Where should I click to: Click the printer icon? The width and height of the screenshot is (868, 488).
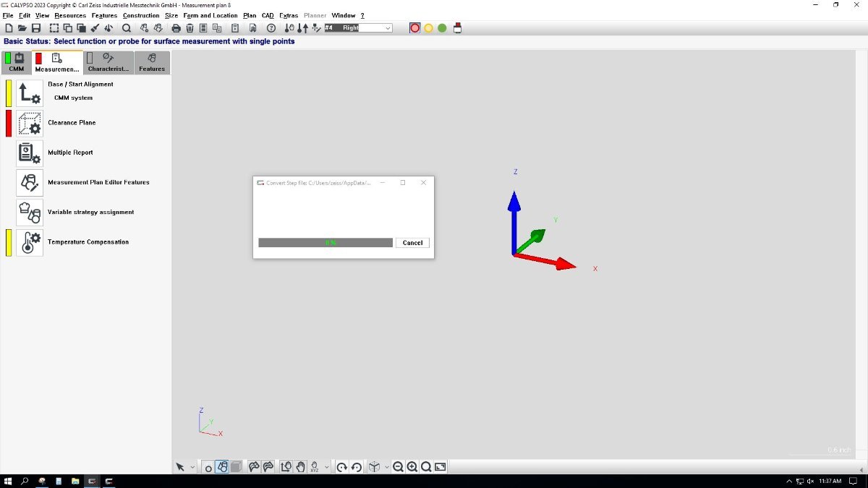click(x=176, y=28)
